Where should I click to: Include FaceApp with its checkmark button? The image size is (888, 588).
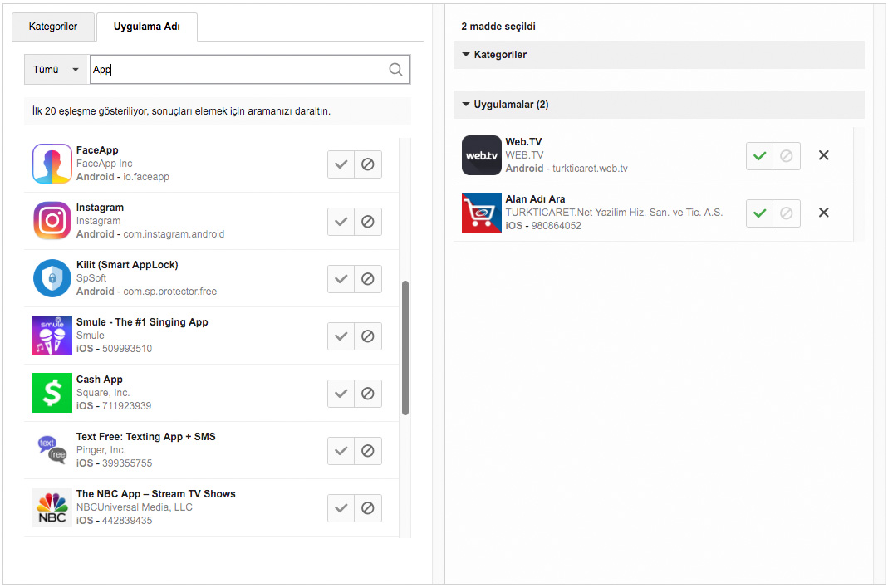pos(341,164)
